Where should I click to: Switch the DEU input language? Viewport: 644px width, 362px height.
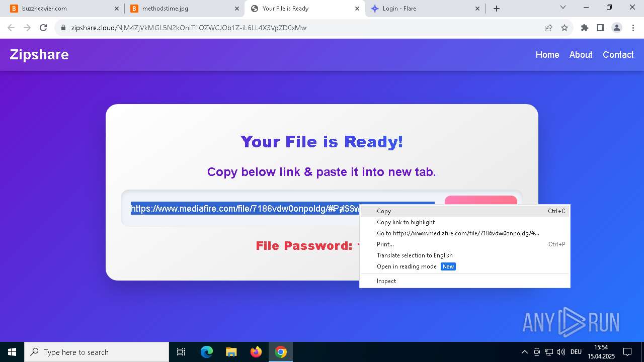coord(576,352)
